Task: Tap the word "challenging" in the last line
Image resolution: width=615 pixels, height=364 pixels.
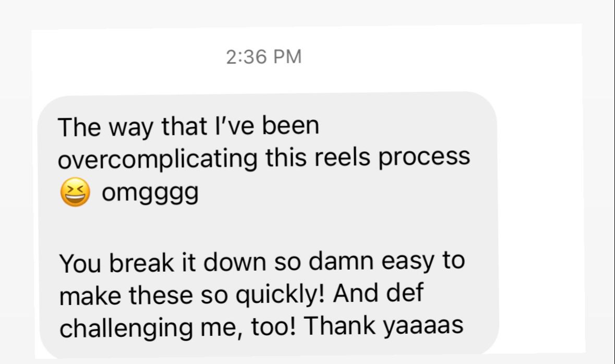Action: pyautogui.click(x=126, y=329)
